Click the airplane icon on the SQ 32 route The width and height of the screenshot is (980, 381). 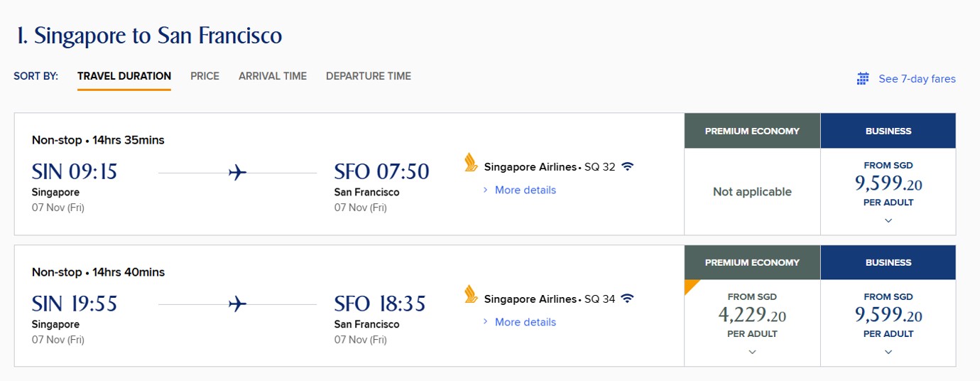pos(238,172)
